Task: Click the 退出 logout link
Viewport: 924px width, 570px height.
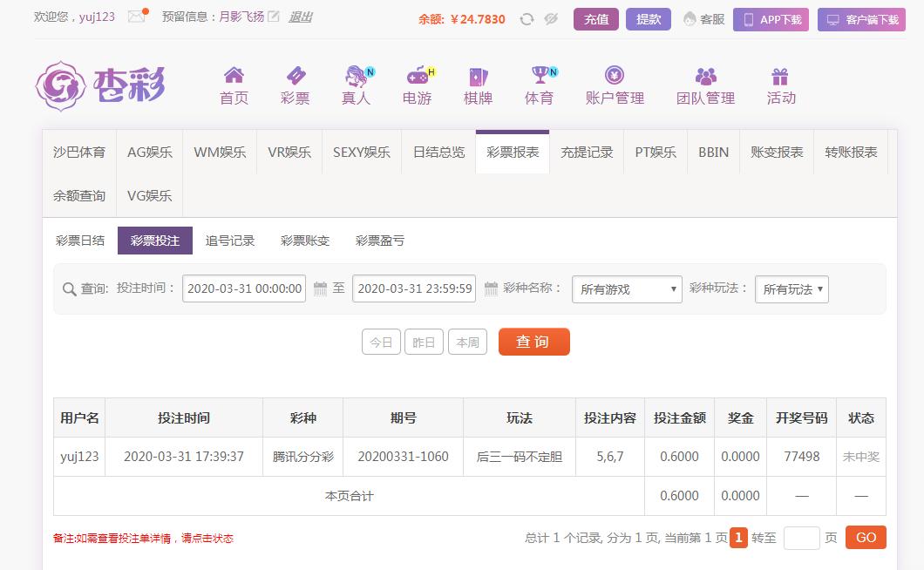Action: [x=301, y=17]
